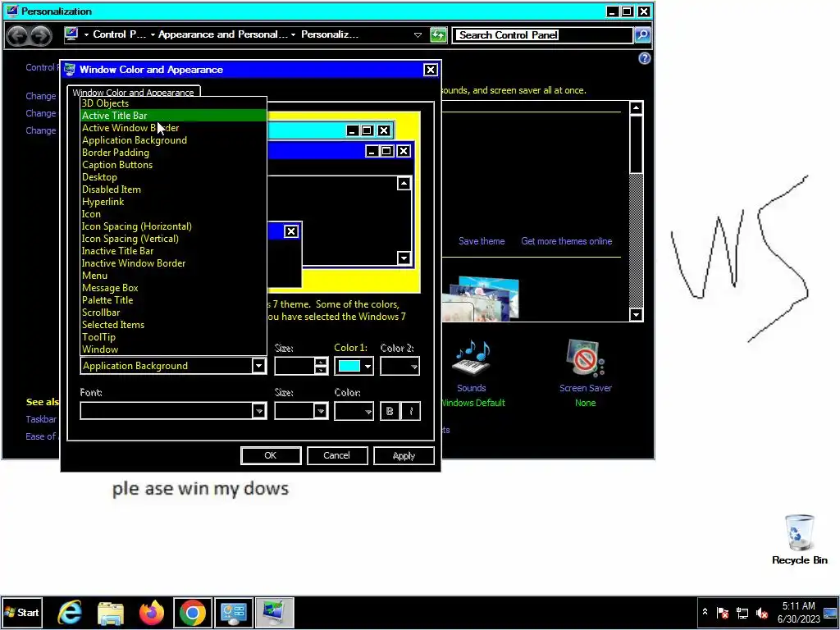The image size is (840, 630).
Task: Click the muted volume tray icon
Action: [761, 613]
